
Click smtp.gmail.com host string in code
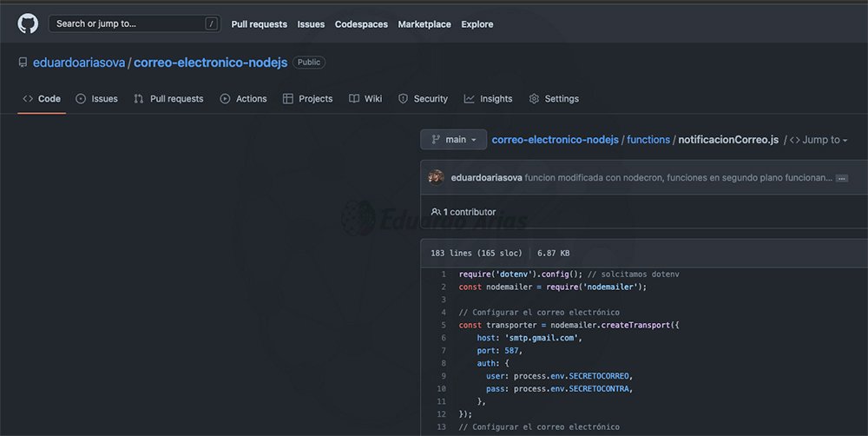(x=541, y=338)
